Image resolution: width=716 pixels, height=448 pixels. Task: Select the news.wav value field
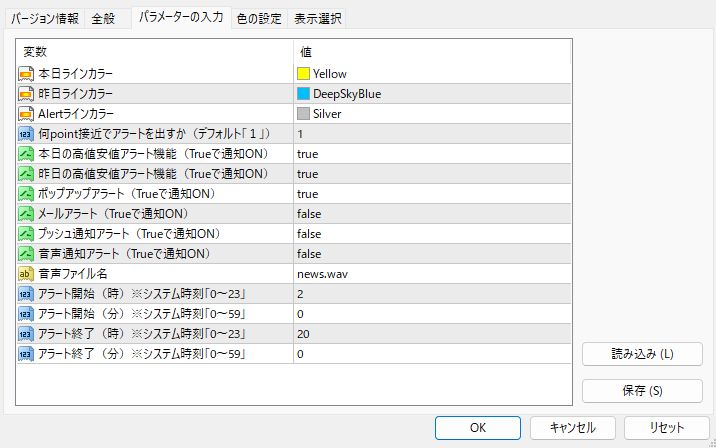(430, 274)
